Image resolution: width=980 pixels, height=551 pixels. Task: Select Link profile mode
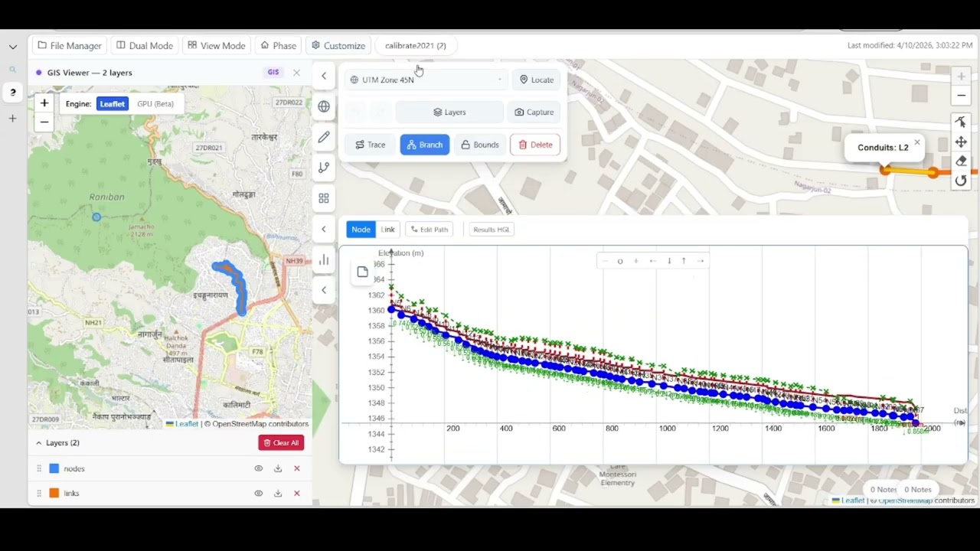tap(388, 230)
